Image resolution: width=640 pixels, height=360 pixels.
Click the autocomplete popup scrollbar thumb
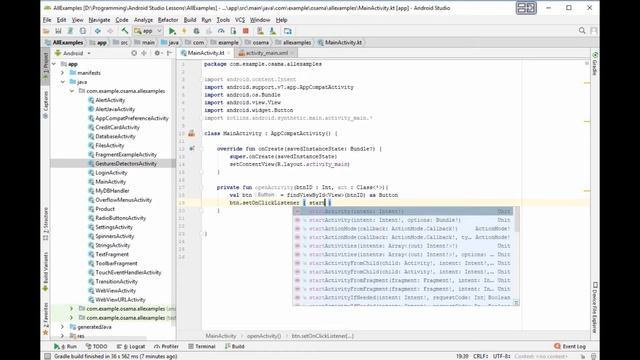516,220
